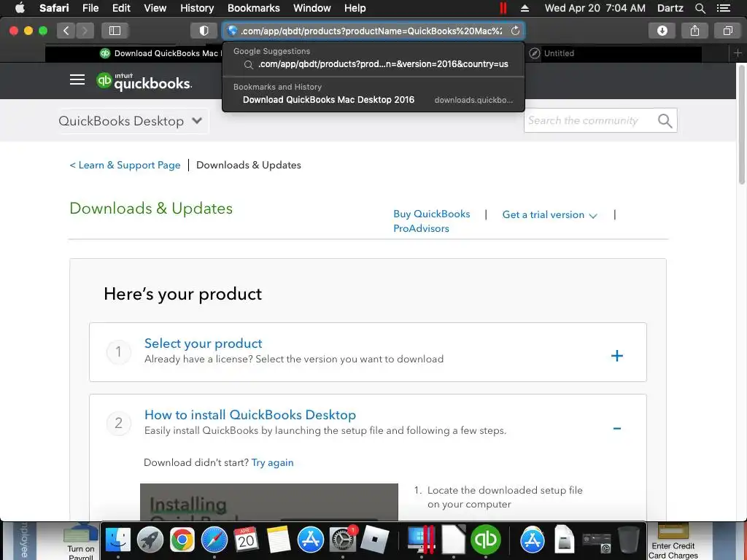Open Buy QuickBooks ProAdvisors link

click(432, 221)
